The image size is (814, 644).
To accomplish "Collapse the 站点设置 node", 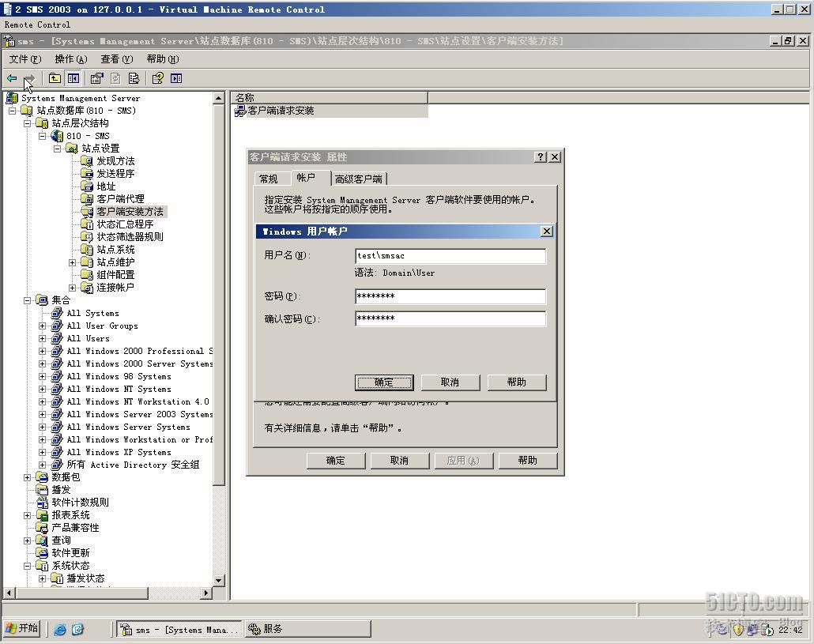I will pyautogui.click(x=57, y=149).
